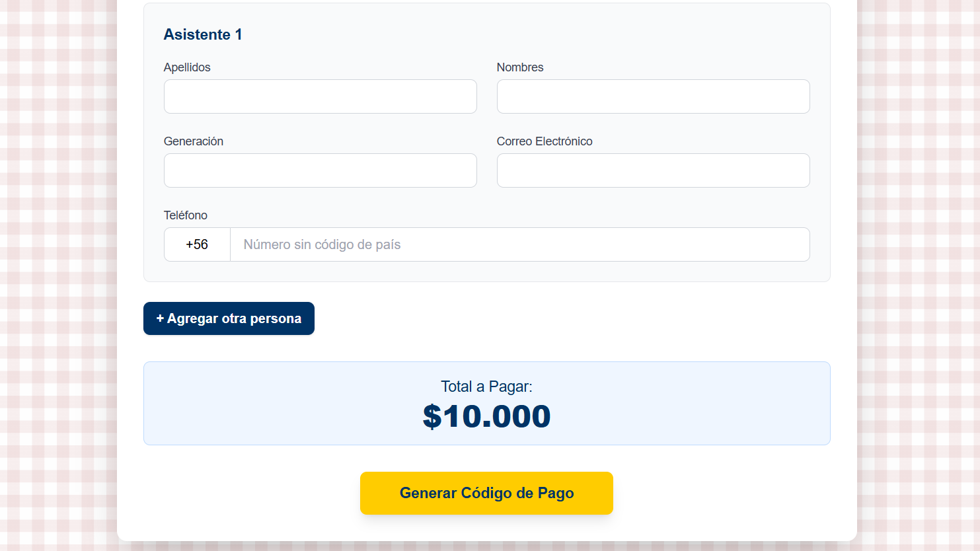The image size is (980, 551).
Task: Click the Total a Pagar summary box
Action: click(487, 403)
